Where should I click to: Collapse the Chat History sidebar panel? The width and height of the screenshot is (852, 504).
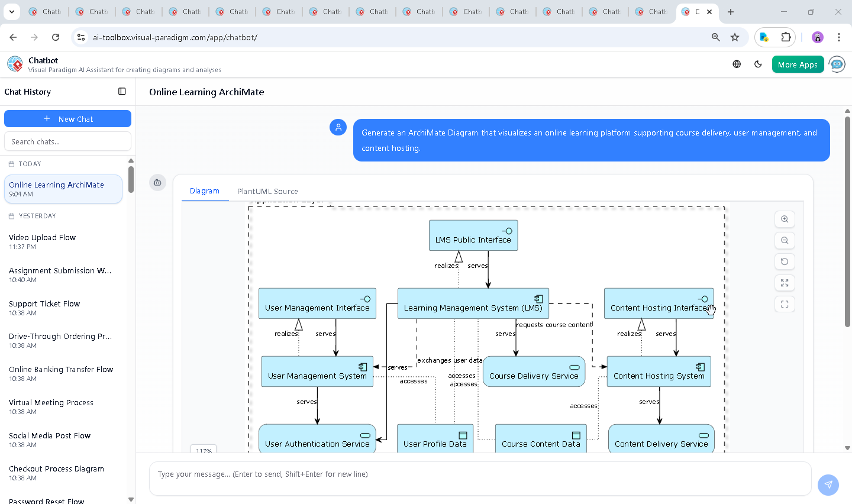pyautogui.click(x=121, y=91)
